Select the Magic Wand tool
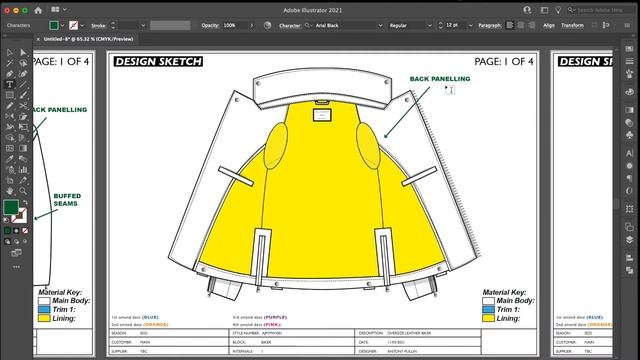The width and height of the screenshot is (640, 360). [x=10, y=63]
